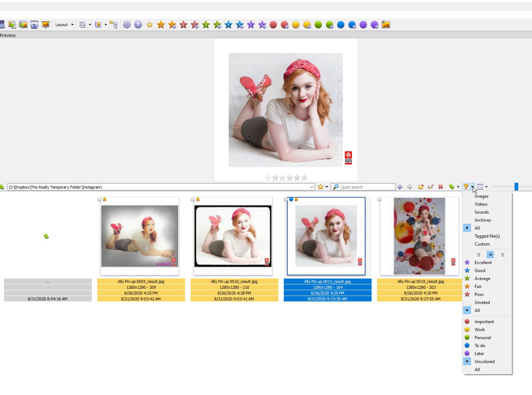
Task: Click the new folder icon
Action: pos(421,187)
